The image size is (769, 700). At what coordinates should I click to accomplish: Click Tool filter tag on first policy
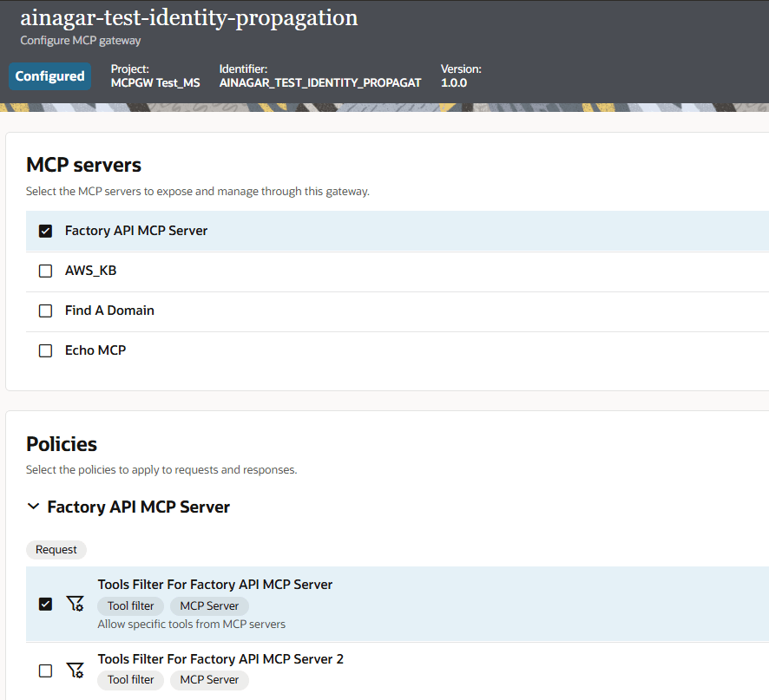tap(131, 605)
